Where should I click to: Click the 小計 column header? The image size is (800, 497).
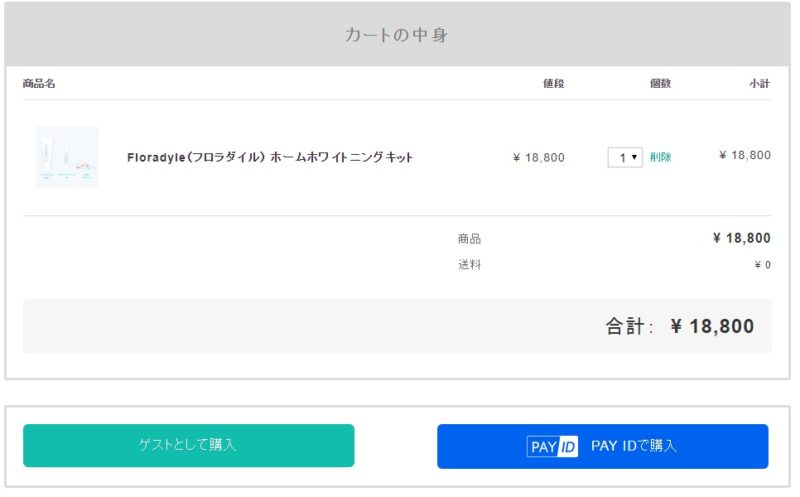(759, 83)
